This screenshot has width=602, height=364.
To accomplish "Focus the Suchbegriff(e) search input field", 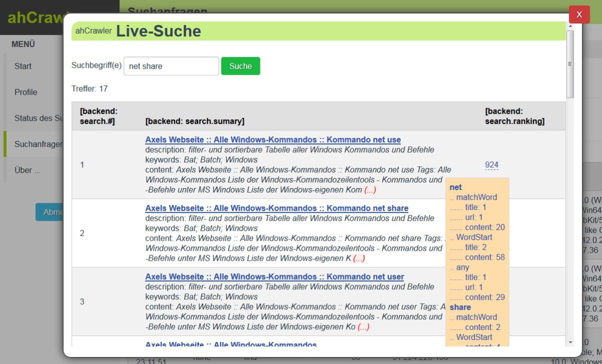I will pyautogui.click(x=171, y=66).
